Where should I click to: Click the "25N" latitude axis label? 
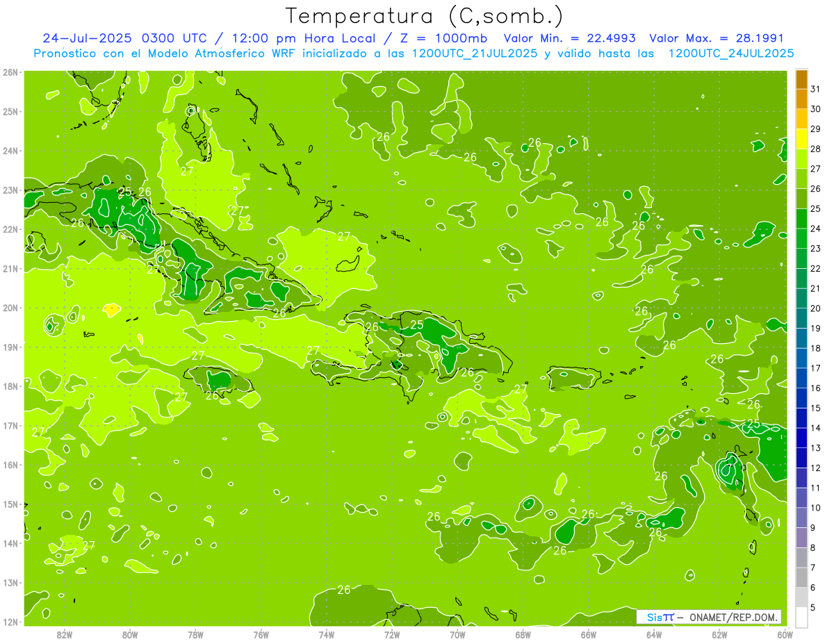coord(10,112)
